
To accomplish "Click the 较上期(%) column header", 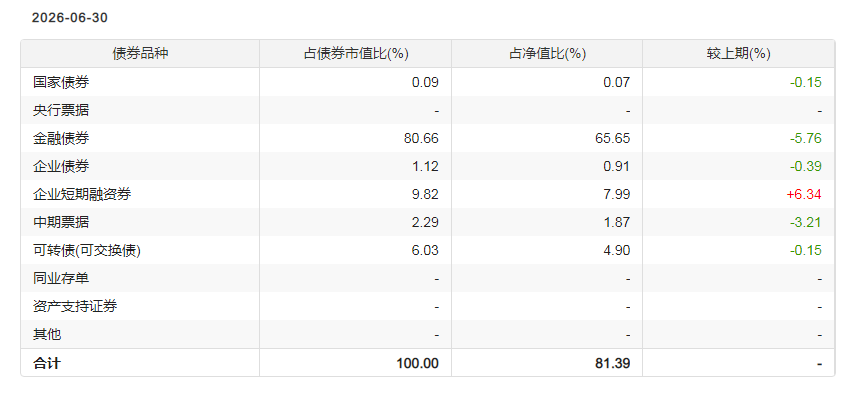I will (x=738, y=54).
